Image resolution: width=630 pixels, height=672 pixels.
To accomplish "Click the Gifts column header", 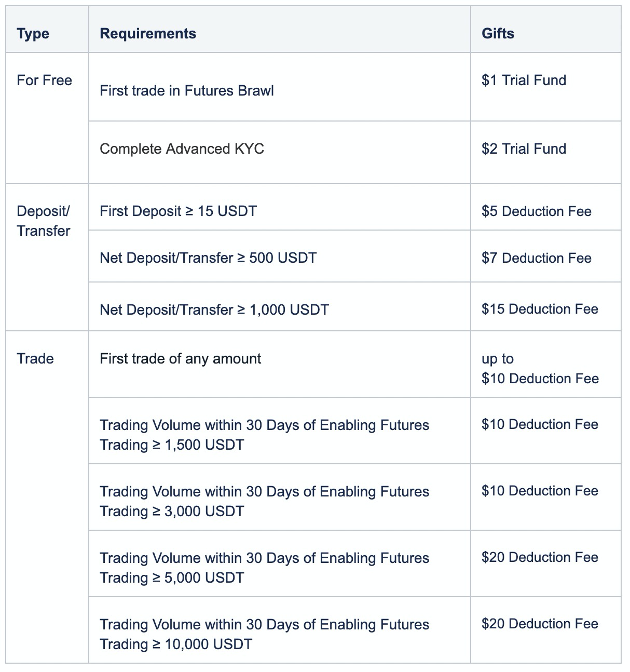I will pos(498,34).
